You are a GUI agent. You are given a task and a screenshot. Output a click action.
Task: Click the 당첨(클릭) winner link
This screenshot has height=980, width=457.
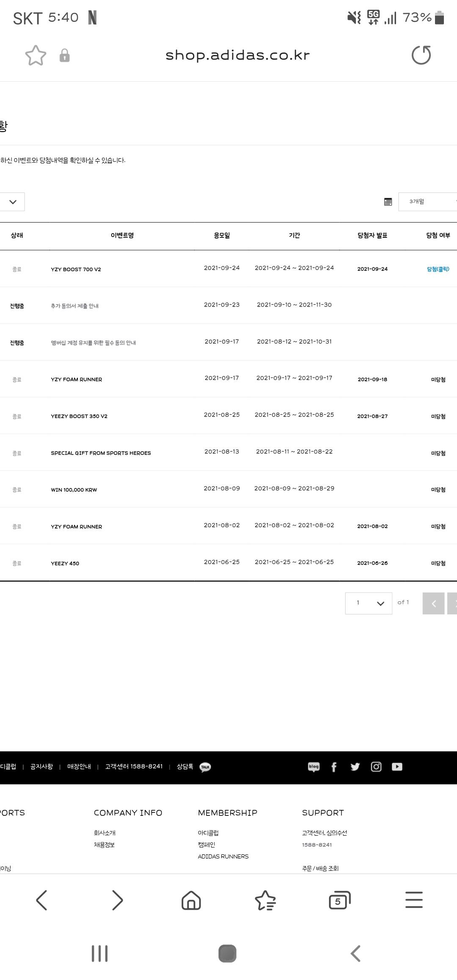click(x=438, y=269)
